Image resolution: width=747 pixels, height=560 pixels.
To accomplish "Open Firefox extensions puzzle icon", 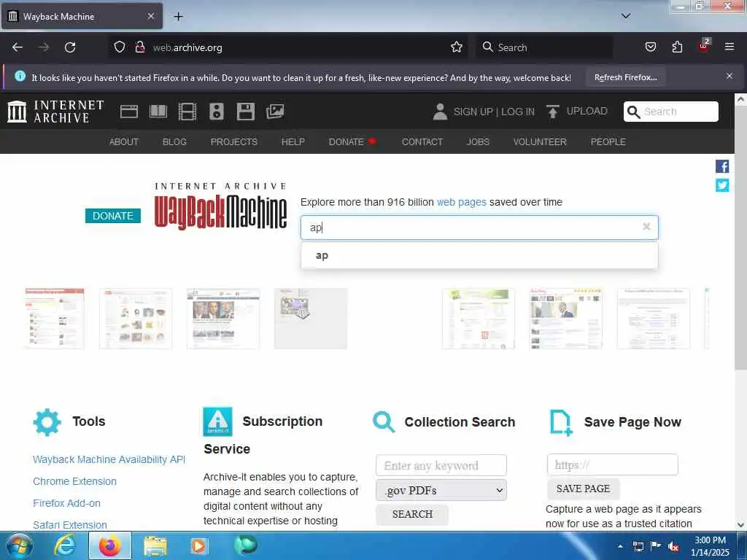I will pyautogui.click(x=677, y=47).
